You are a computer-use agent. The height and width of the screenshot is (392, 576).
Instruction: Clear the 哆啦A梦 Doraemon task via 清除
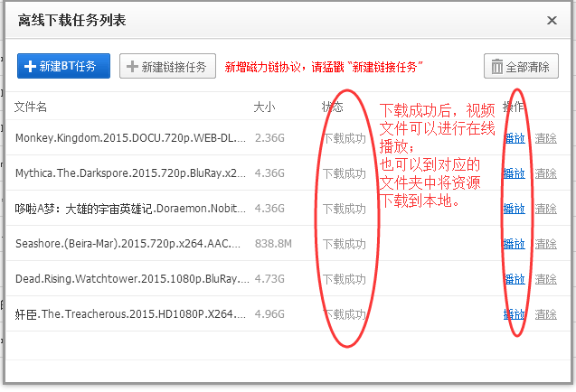click(545, 209)
